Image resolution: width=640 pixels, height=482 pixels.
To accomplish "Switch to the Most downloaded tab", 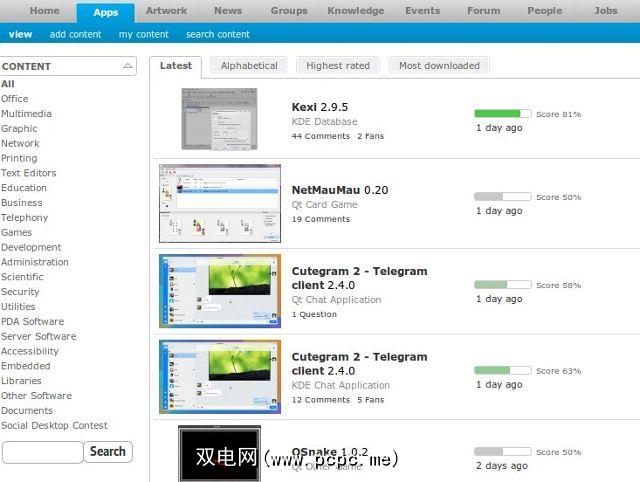I will [439, 66].
